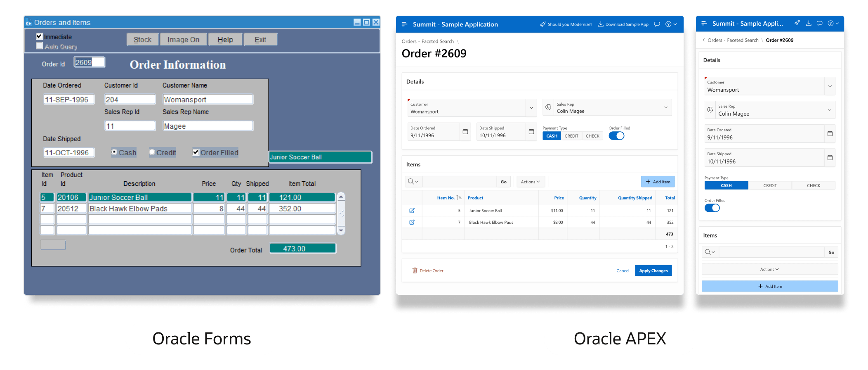Viewport: 868px width, 370px height.
Task: Expand Customer dropdown in narrow APEX
Action: pyautogui.click(x=830, y=86)
